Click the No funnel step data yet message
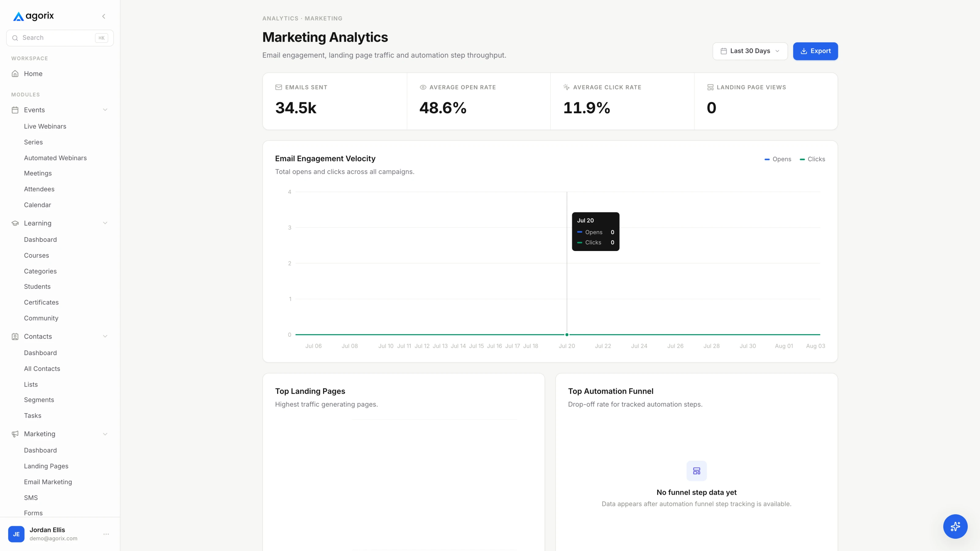Viewport: 980px width, 551px height. pyautogui.click(x=696, y=493)
